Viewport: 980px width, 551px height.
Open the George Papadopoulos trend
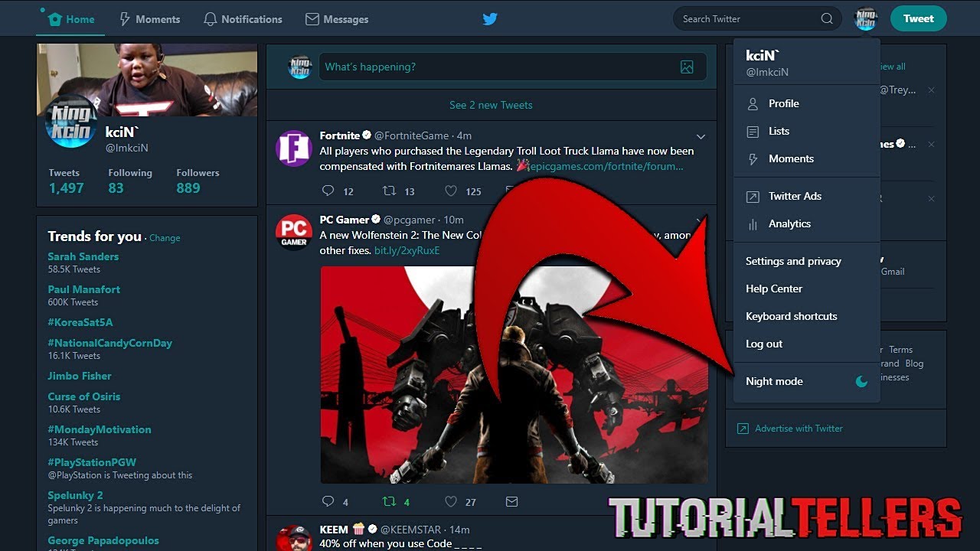pyautogui.click(x=103, y=540)
